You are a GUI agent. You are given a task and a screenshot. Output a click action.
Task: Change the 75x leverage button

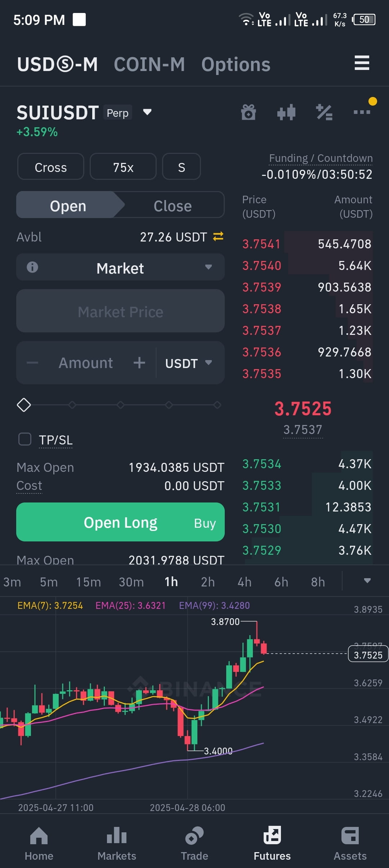pos(123,167)
